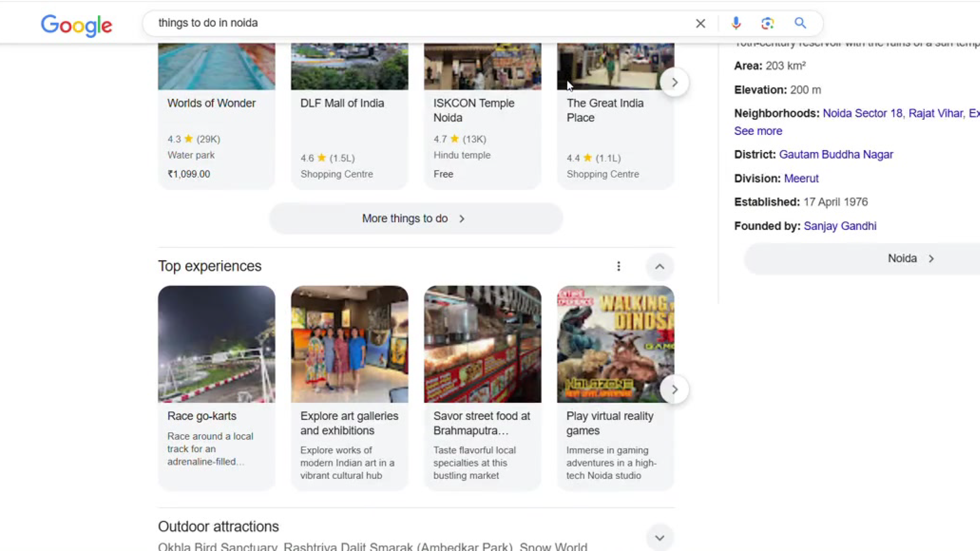Click See more under Neighborhoods

(758, 131)
